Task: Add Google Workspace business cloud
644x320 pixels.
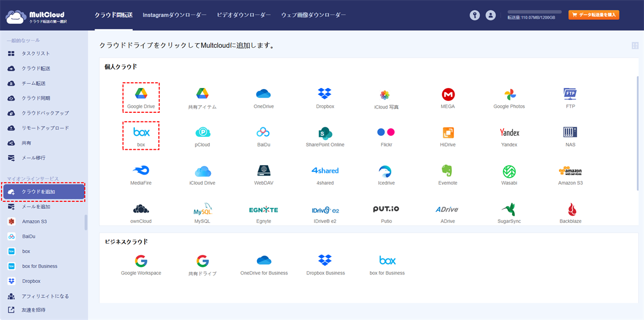Action: tap(141, 265)
